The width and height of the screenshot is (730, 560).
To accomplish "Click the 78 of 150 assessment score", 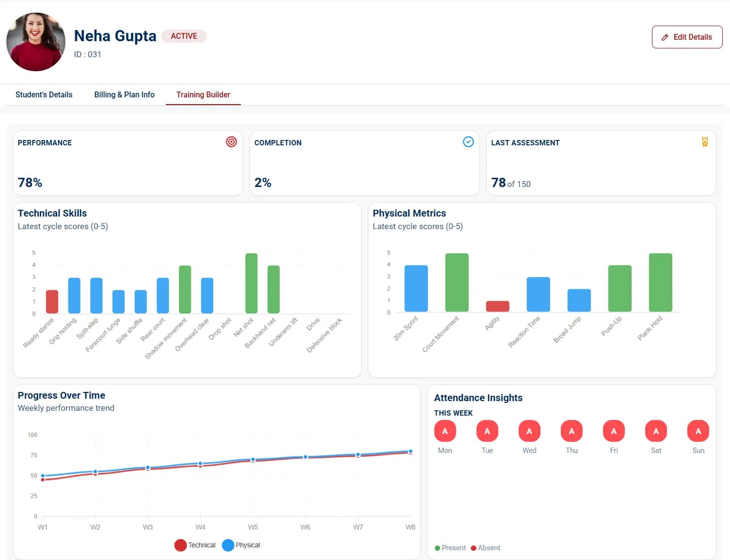I will coord(511,183).
